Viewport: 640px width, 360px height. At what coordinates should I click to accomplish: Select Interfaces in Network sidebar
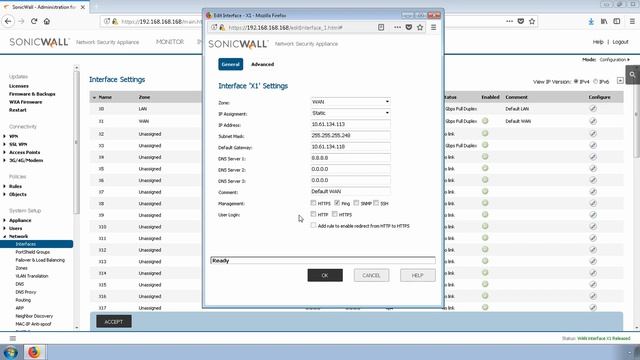coord(37,244)
